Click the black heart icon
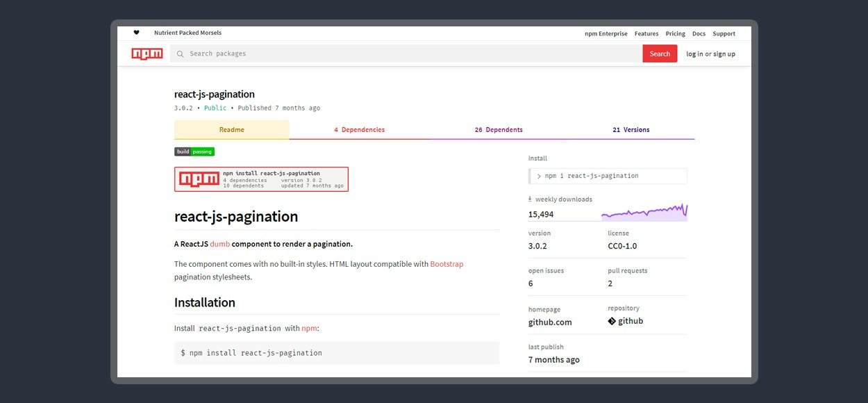This screenshot has height=403, width=868. tap(136, 33)
